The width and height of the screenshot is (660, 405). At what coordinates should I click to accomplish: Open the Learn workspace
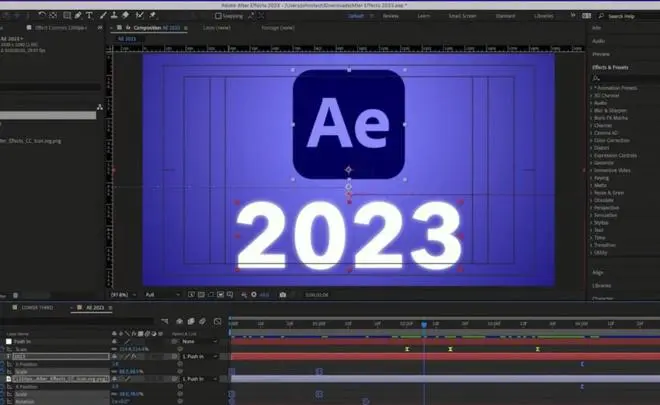click(422, 16)
